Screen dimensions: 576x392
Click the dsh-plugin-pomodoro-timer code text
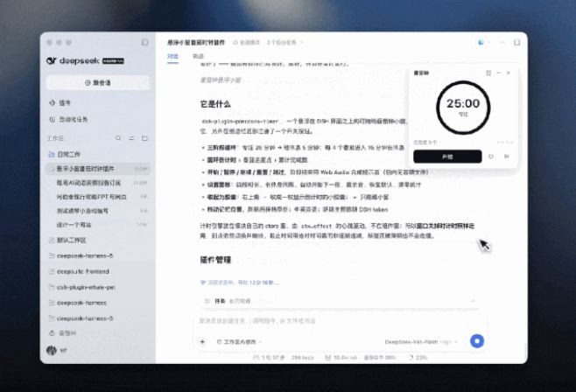pos(240,121)
